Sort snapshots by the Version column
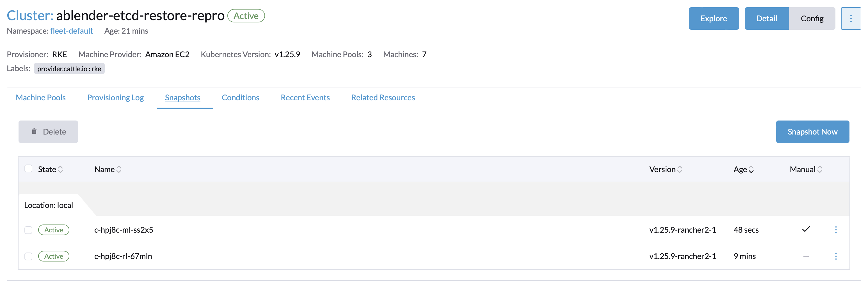The width and height of the screenshot is (868, 287). [680, 169]
